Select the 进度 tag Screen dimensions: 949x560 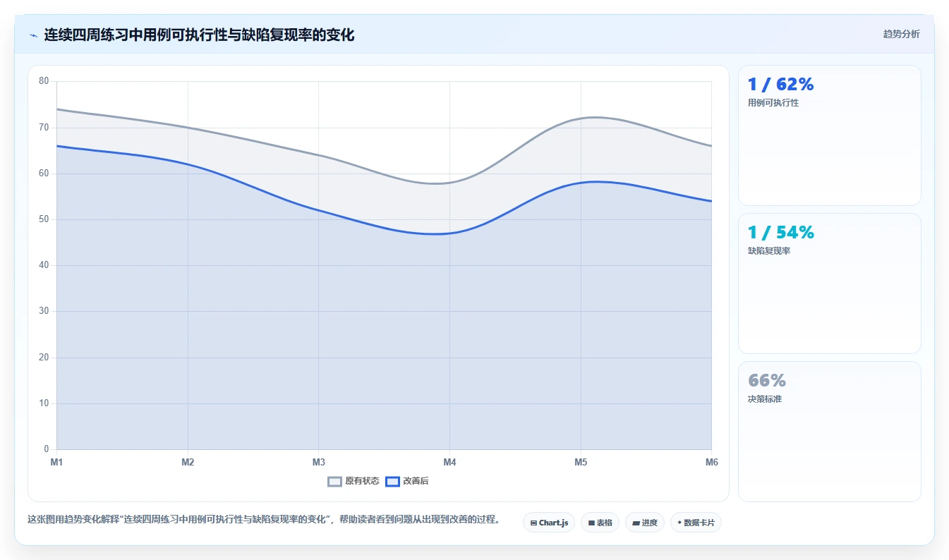pyautogui.click(x=645, y=523)
